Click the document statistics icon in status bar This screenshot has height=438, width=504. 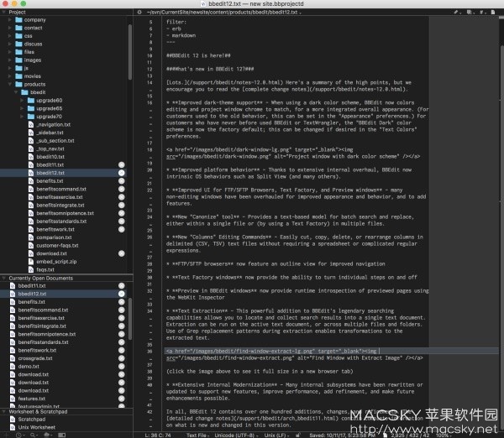(385, 435)
